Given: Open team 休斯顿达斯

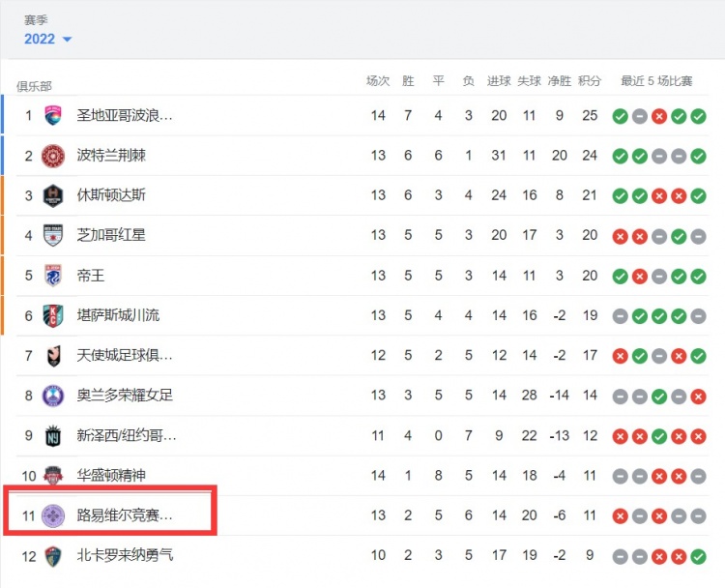Looking at the screenshot, I should click(111, 194).
